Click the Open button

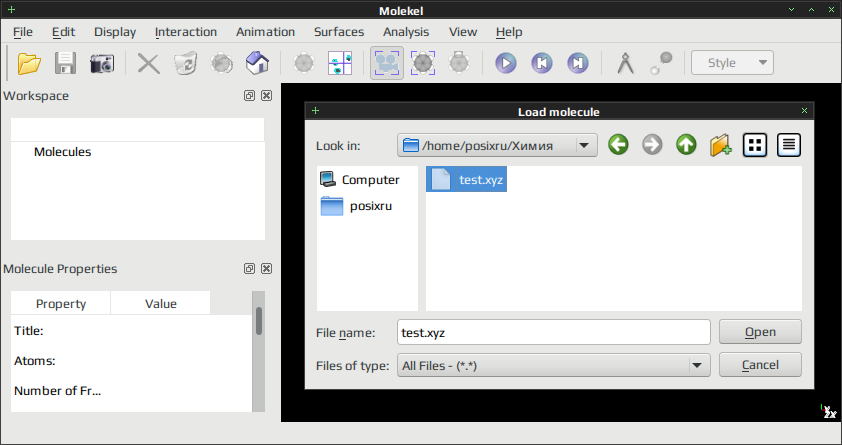[760, 332]
